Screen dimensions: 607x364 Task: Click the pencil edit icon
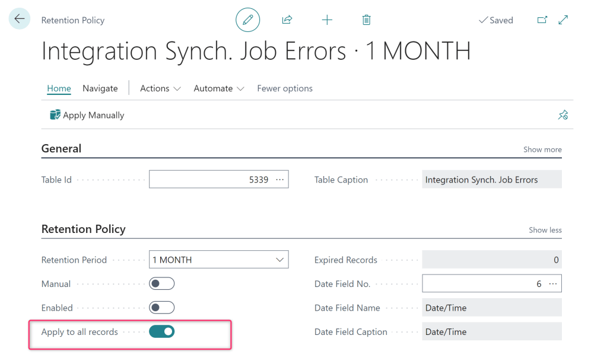(x=248, y=20)
